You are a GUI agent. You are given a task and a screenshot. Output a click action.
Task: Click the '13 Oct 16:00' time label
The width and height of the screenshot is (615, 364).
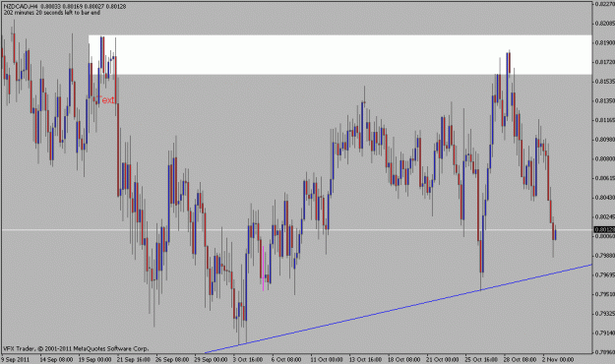[x=365, y=360]
